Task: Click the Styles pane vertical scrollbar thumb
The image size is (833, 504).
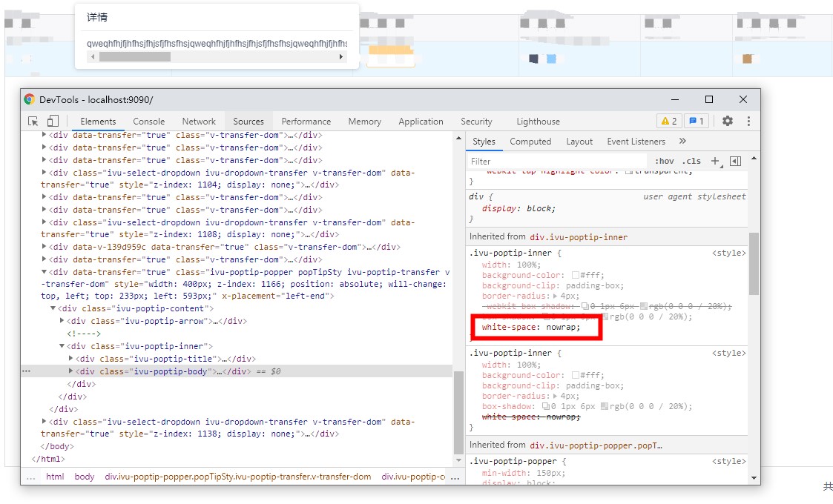Action: [754, 263]
